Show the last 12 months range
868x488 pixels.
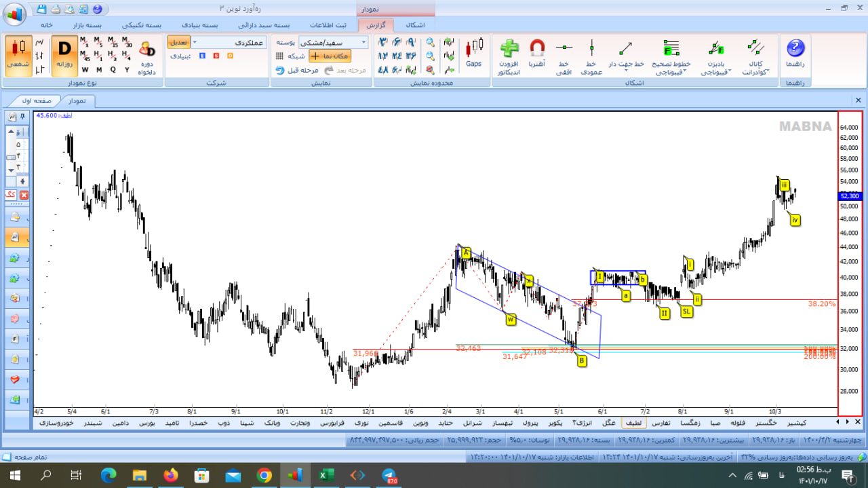coord(382,56)
